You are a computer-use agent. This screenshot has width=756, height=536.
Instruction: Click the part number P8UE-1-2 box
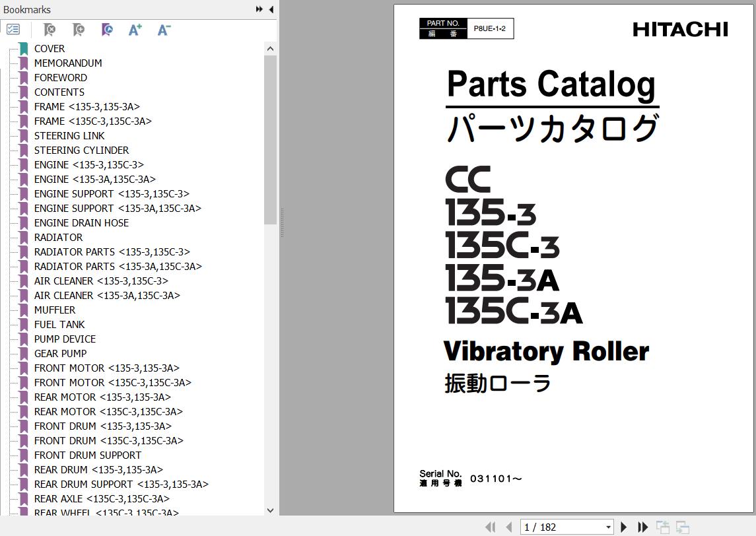489,28
